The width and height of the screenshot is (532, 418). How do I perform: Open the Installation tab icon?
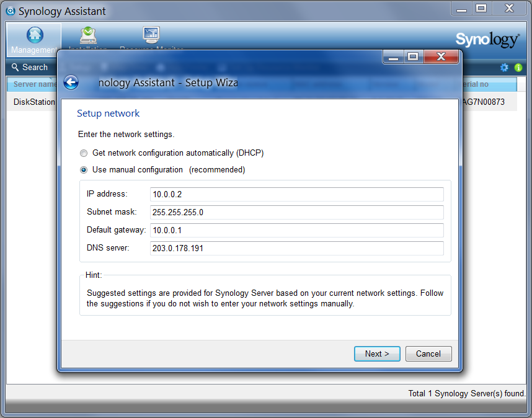point(88,35)
